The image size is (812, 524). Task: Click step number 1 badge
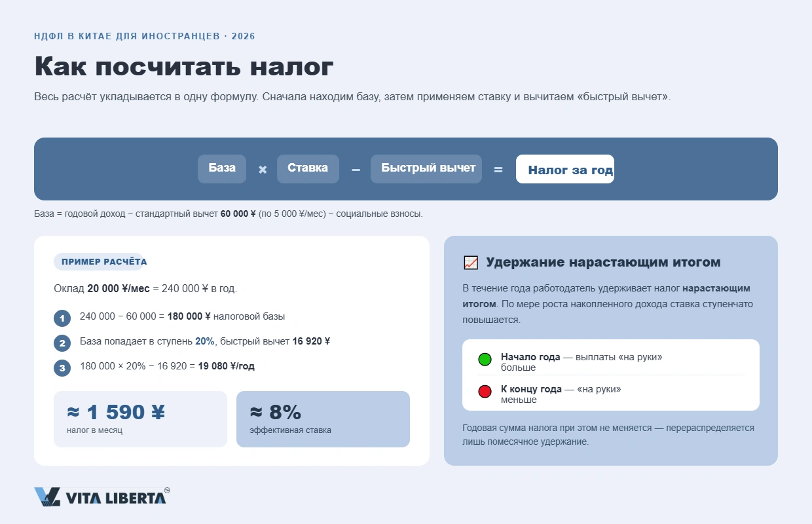(x=62, y=319)
